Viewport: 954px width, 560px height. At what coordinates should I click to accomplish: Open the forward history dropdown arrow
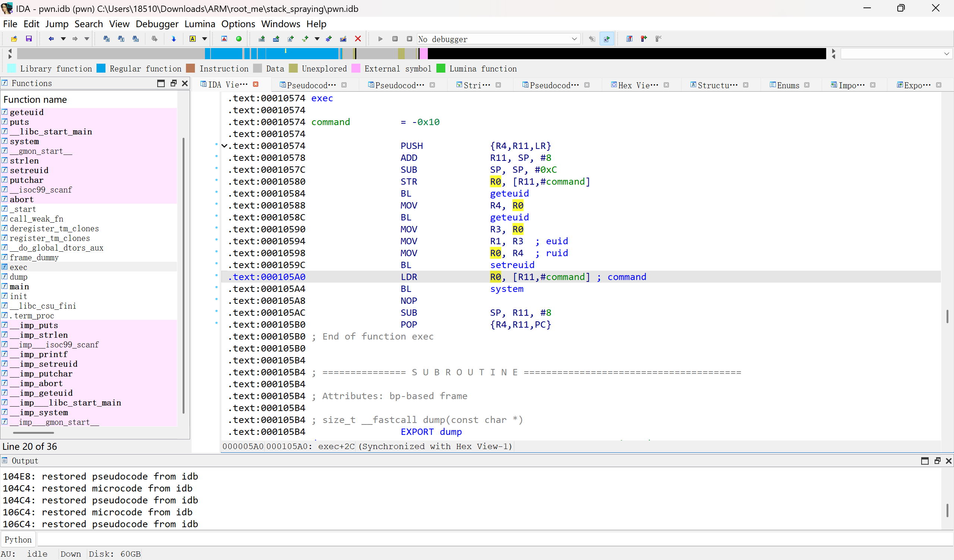click(x=87, y=39)
